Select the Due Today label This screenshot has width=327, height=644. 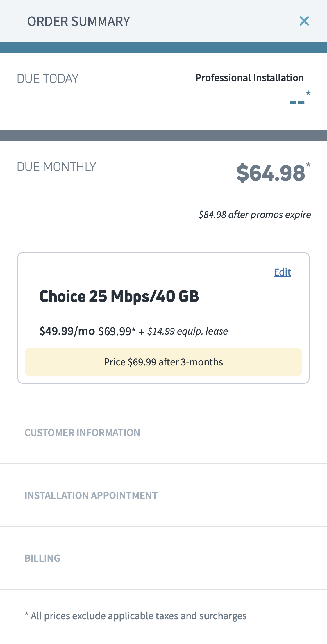48,79
